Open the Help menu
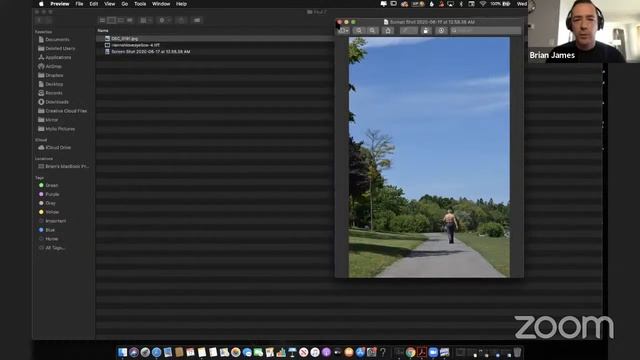Image resolution: width=640 pixels, height=360 pixels. point(181,4)
